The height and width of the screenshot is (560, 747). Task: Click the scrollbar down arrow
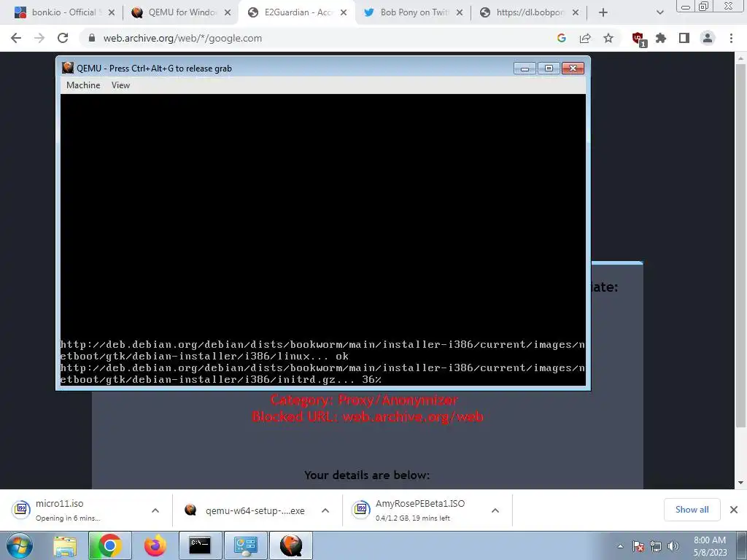click(x=740, y=483)
